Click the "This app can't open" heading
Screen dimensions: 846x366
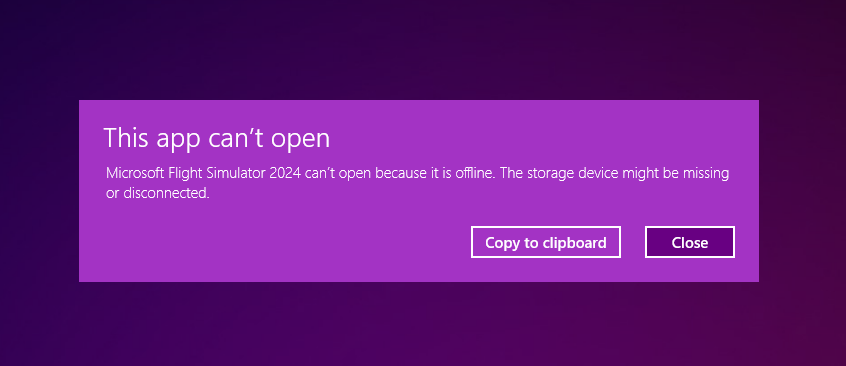[216, 138]
